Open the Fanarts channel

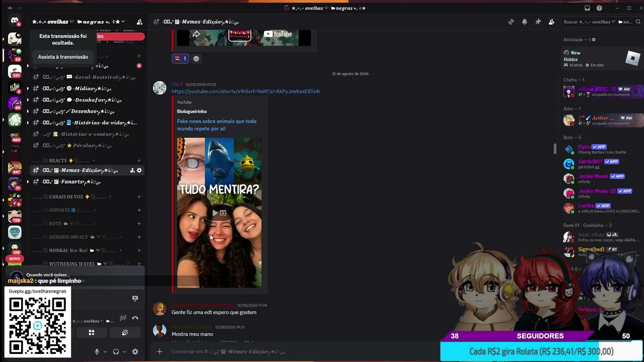(87, 182)
